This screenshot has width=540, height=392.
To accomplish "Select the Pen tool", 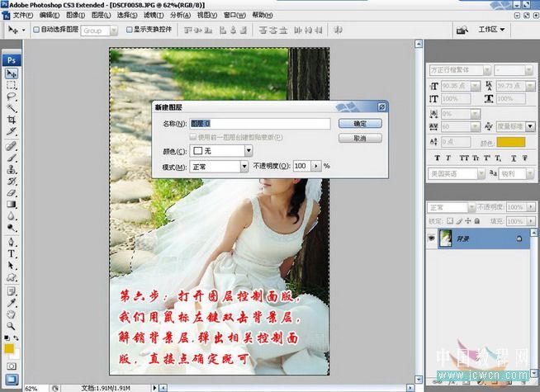I will coord(12,243).
